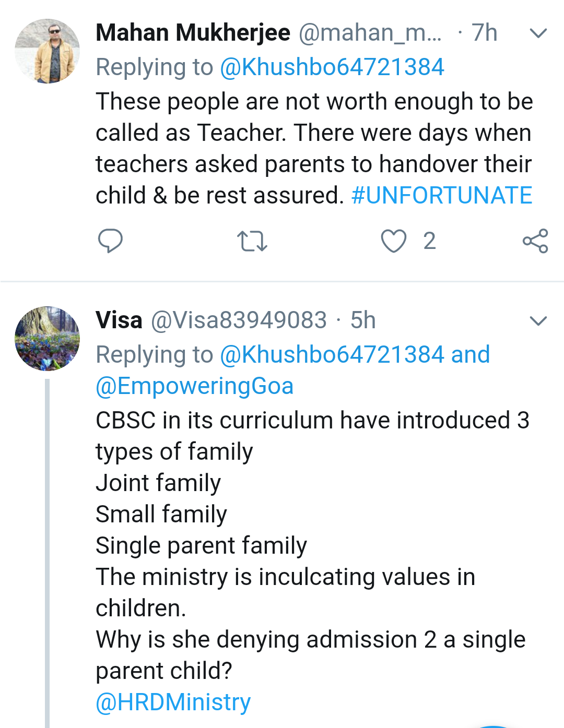Open options chevron on Visa's tweet
564x728 pixels.
(538, 320)
